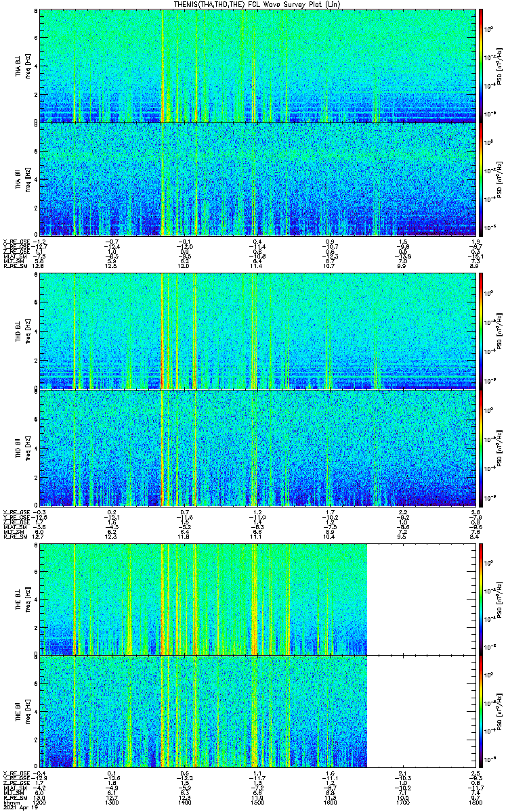
Task: Click the 1600 time tick label
Action: [330, 802]
